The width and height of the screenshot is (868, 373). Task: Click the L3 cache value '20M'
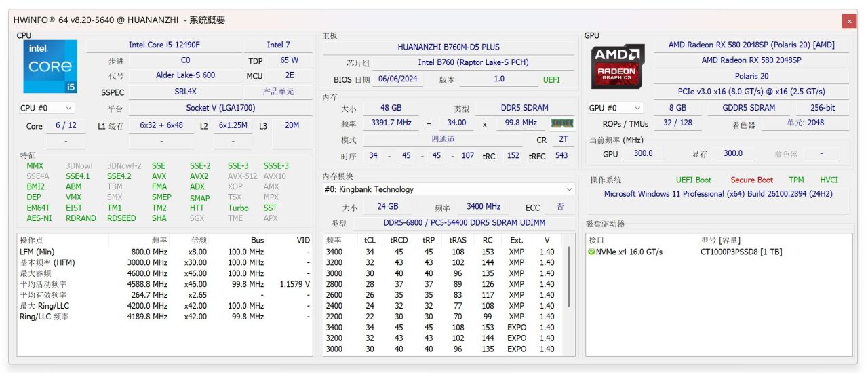292,125
